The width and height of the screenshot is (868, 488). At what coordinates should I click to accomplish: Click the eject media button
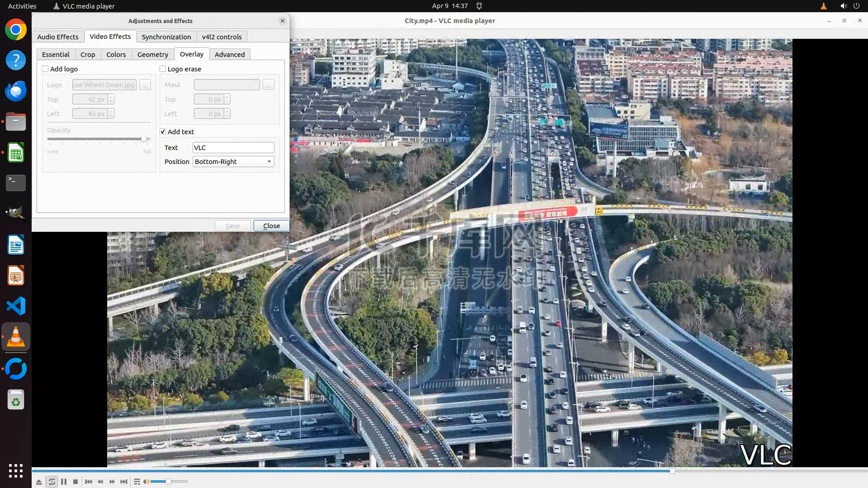pos(39,482)
